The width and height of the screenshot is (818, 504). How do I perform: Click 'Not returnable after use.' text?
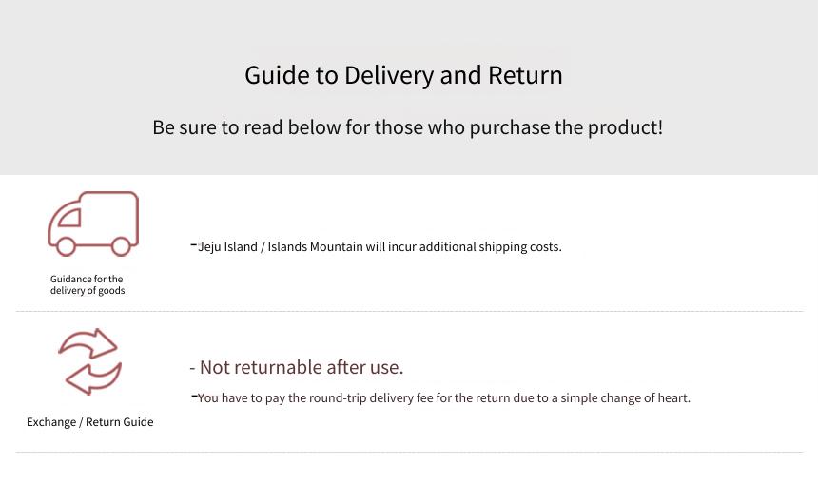point(297,367)
